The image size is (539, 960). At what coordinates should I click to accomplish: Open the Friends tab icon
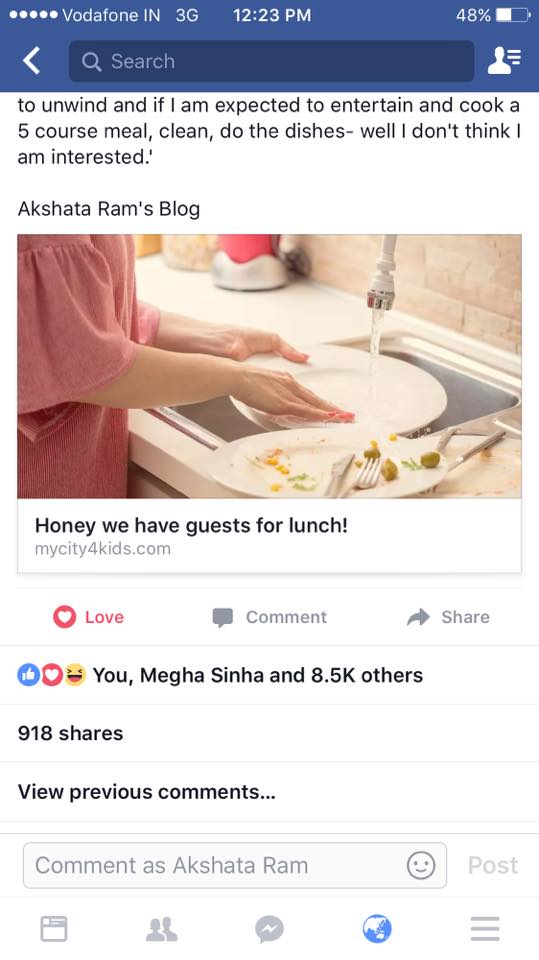(x=162, y=929)
